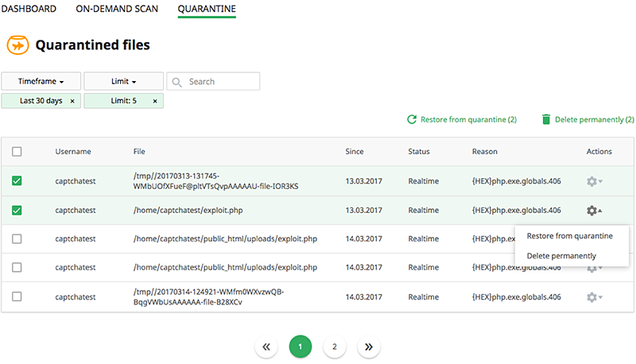The image size is (636, 364).
Task: Choose Delete permanently in the popup menu
Action: point(561,256)
